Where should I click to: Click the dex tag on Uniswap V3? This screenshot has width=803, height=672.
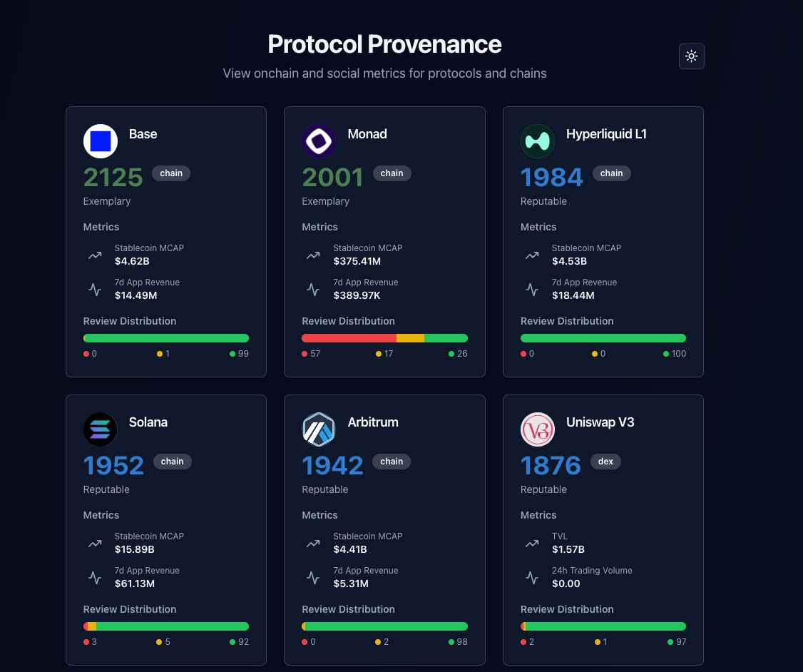(x=605, y=462)
